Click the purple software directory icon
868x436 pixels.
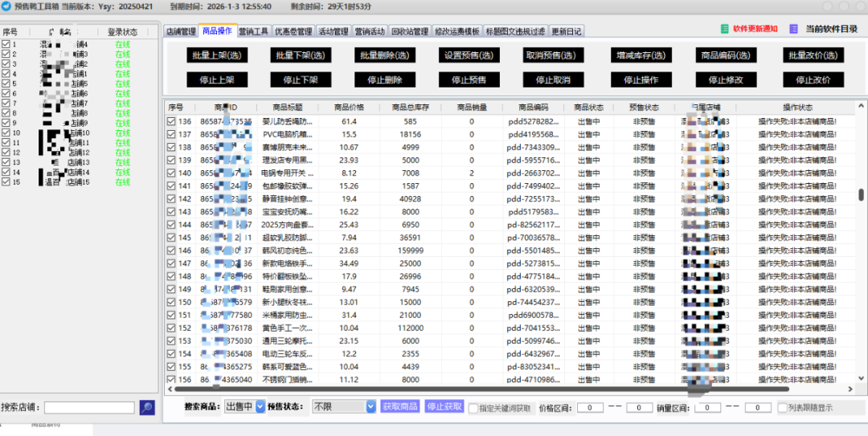pyautogui.click(x=794, y=29)
